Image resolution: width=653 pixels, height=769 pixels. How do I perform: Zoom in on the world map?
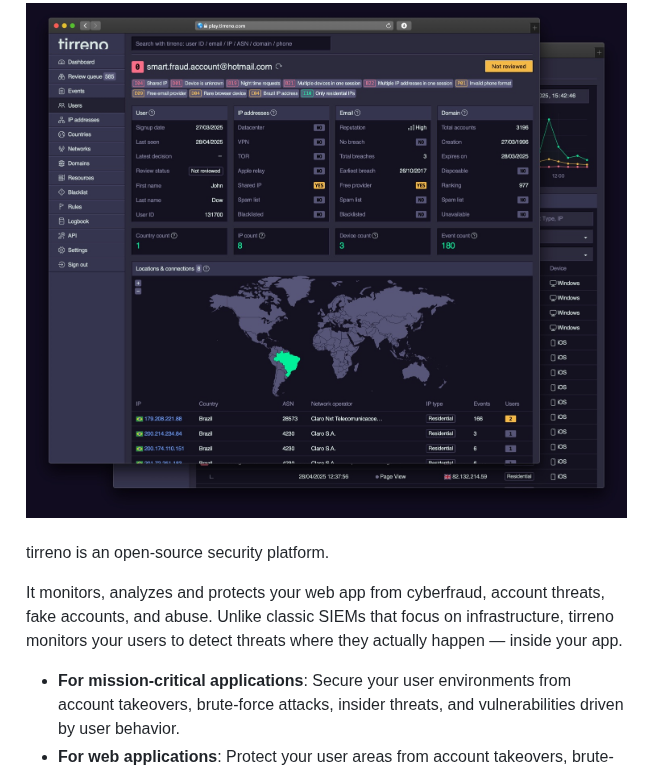pyautogui.click(x=138, y=283)
